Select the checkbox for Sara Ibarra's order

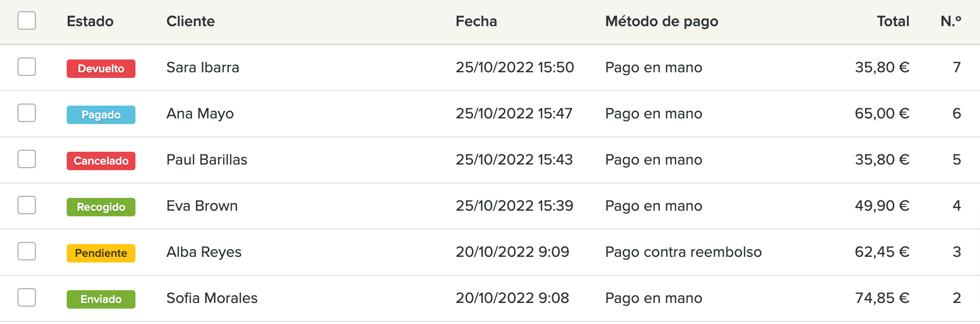coord(27,67)
